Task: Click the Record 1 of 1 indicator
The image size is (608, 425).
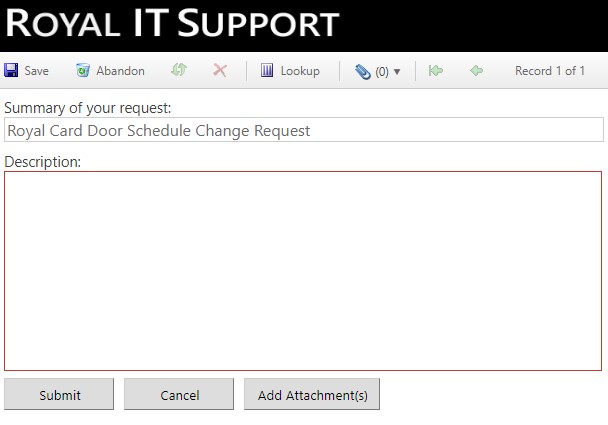Action: point(550,71)
